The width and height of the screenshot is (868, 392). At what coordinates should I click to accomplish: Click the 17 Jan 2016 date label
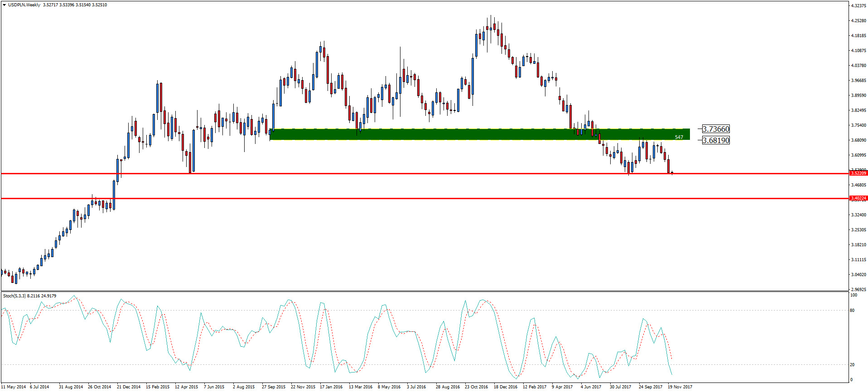coord(331,387)
